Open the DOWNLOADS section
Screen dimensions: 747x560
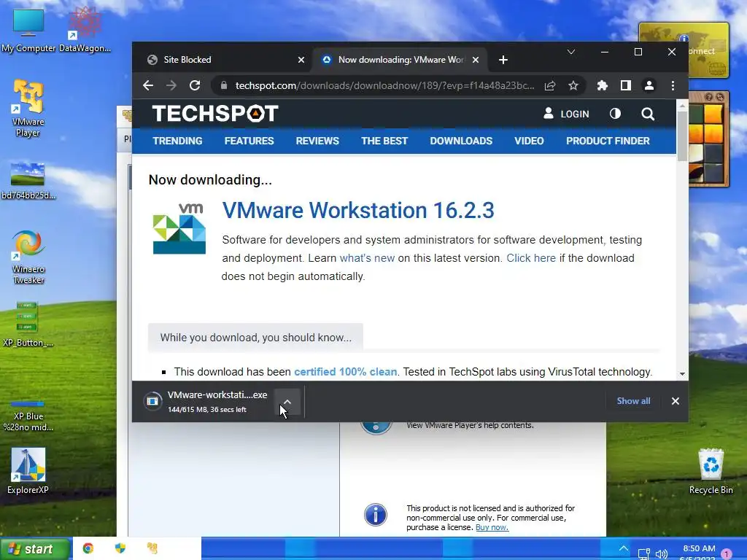point(461,141)
